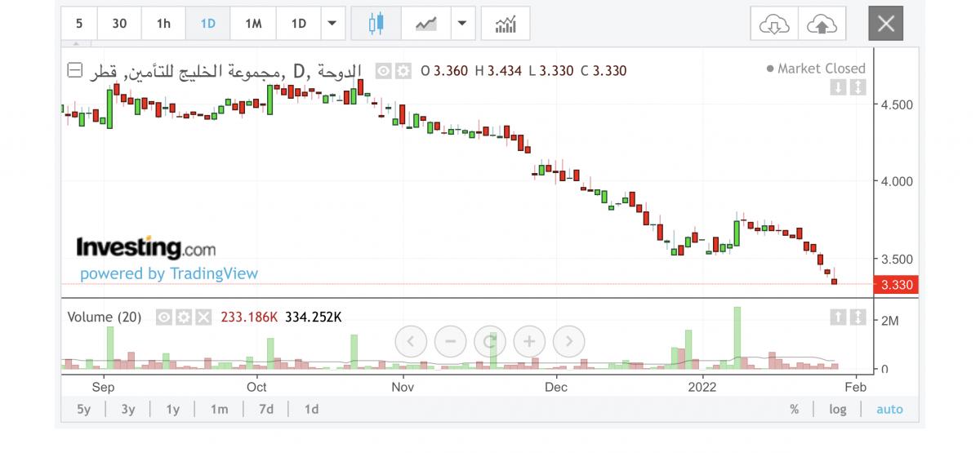Toggle percent scale mode
The image size is (980, 453).
tap(794, 409)
